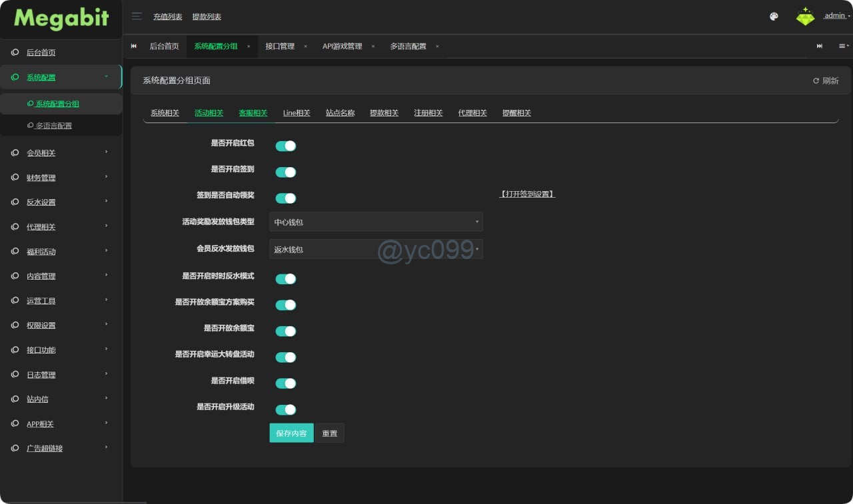
Task: Close the 接口管理 tab
Action: pos(305,47)
